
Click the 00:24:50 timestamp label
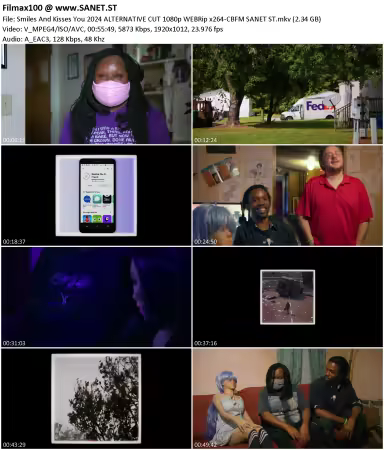[205, 242]
